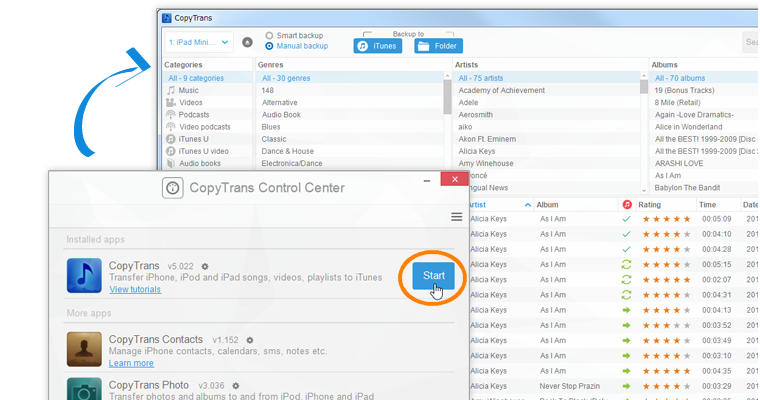Screen dimensions: 760x400
Task: Choose Alternative genre
Action: (280, 102)
